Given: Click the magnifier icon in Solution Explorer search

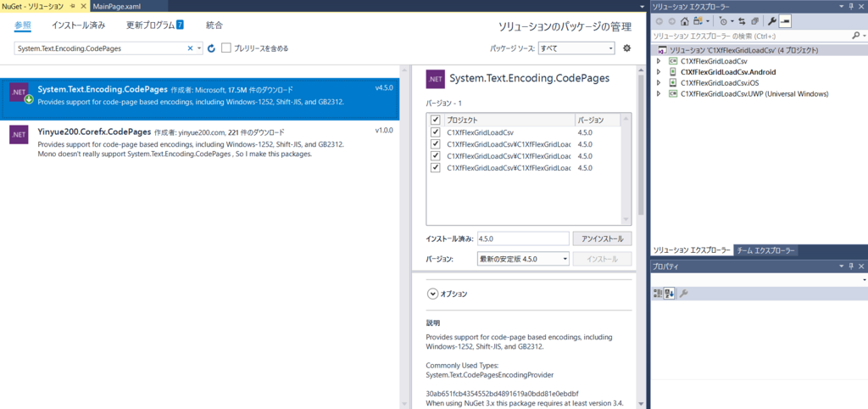Looking at the screenshot, I should (855, 36).
